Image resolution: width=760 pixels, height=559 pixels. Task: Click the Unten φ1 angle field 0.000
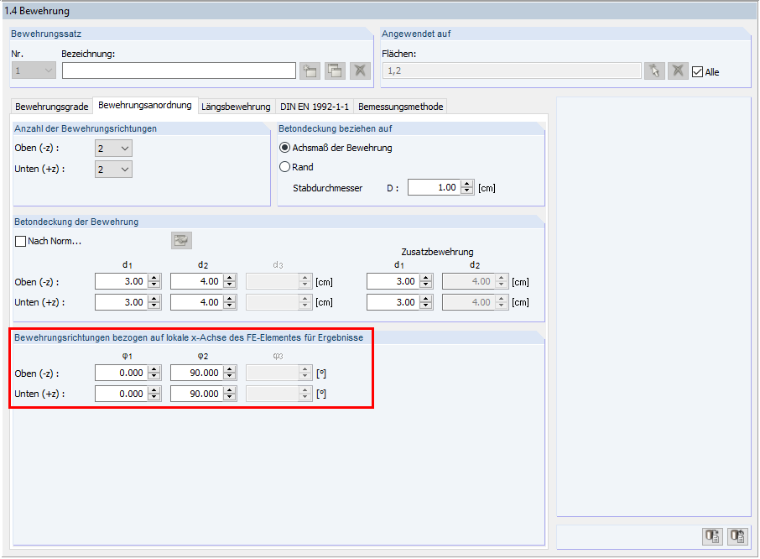122,394
